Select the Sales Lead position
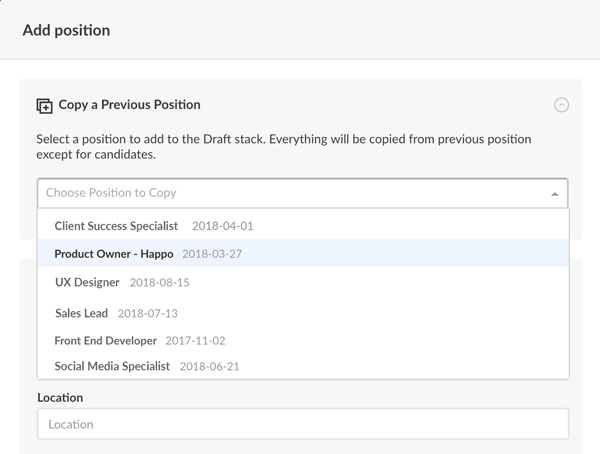 coord(303,313)
